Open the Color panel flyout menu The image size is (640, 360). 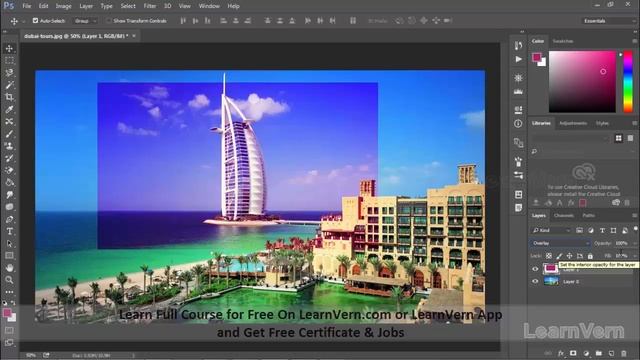[635, 41]
